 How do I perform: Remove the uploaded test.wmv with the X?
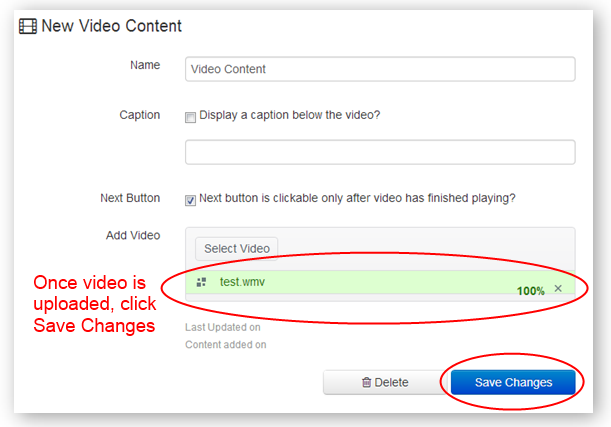click(558, 289)
